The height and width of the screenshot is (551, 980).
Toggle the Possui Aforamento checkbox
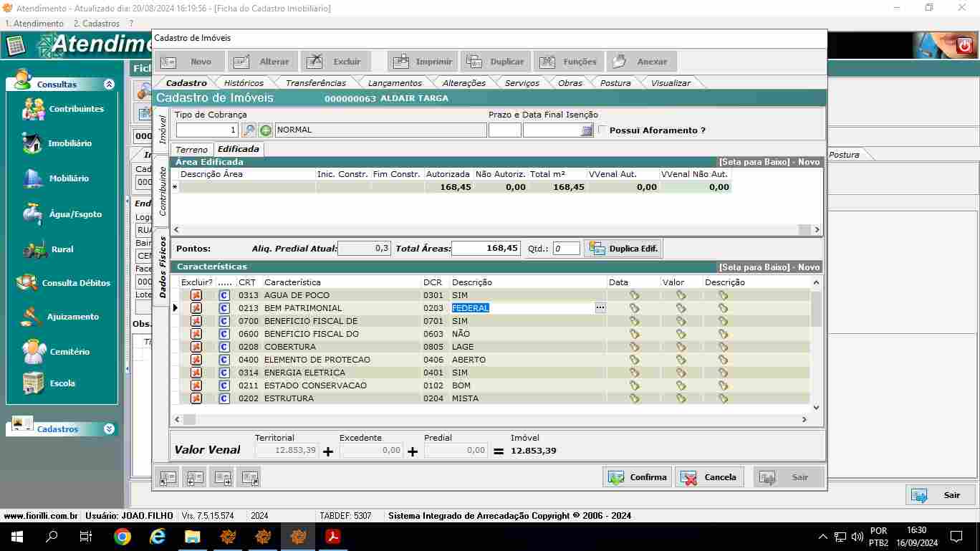coord(602,130)
